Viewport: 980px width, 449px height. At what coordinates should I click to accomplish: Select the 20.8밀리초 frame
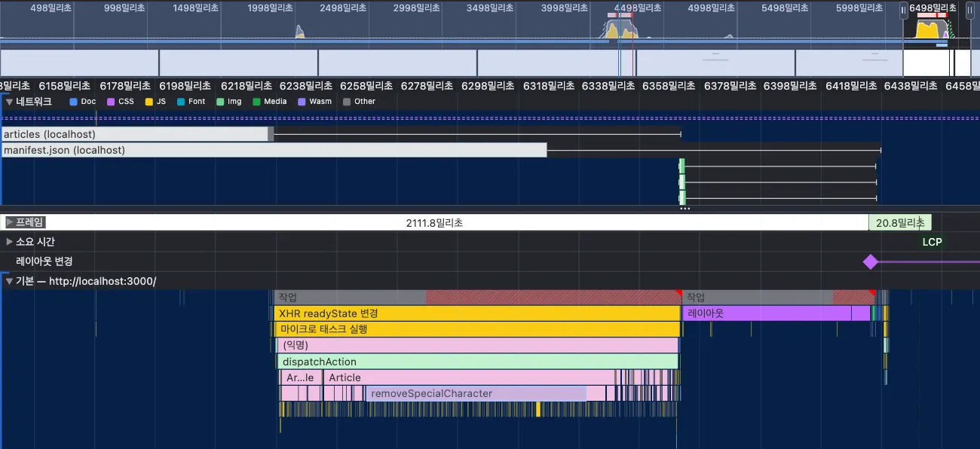coord(899,223)
